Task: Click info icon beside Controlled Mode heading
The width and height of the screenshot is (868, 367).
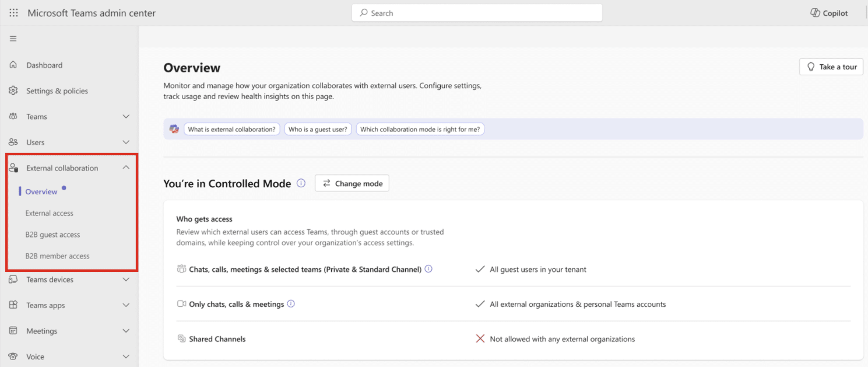Action: coord(301,183)
